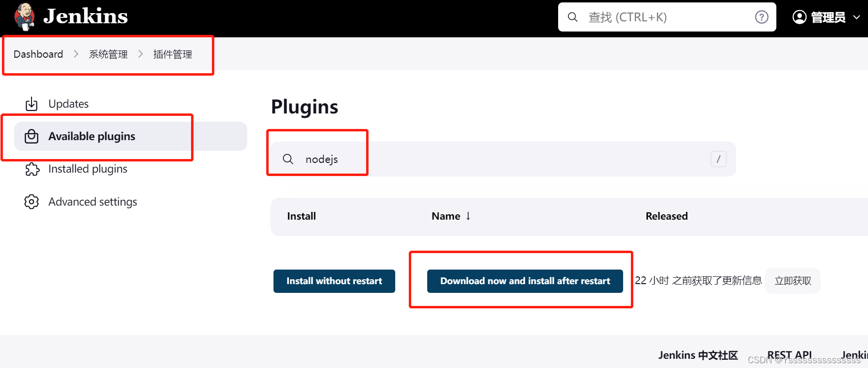The image size is (868, 368).
Task: Click the Available plugins shopping bag icon
Action: coord(32,136)
